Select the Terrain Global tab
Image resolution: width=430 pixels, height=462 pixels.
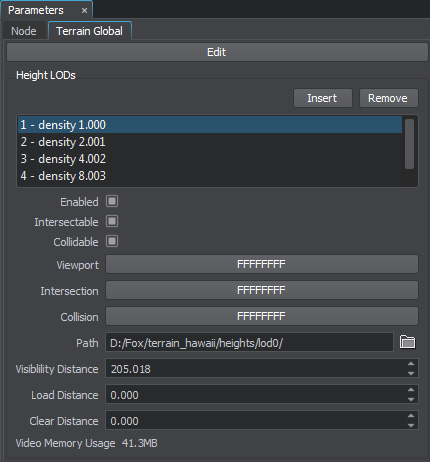(x=90, y=31)
